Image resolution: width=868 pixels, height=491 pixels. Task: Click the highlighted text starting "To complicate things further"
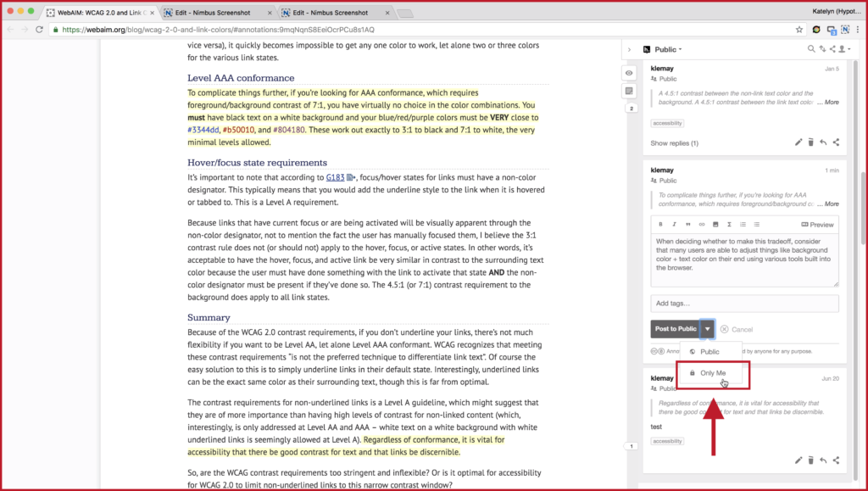click(x=361, y=117)
